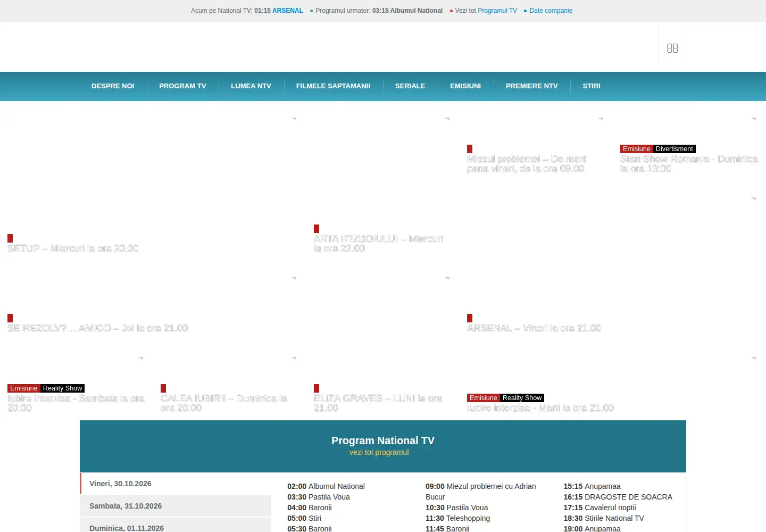This screenshot has height=532, width=766.
Task: Click the ARSENAL link in top bar
Action: [x=288, y=11]
